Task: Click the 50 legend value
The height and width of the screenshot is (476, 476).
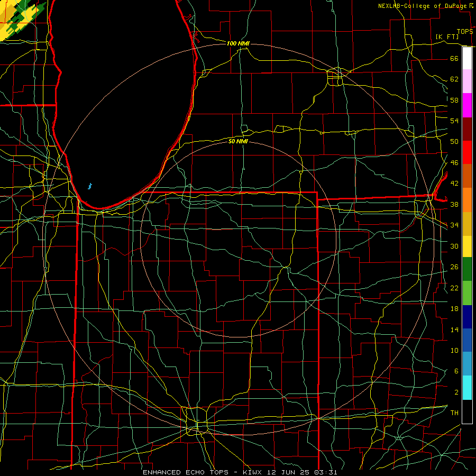Action: pos(454,141)
